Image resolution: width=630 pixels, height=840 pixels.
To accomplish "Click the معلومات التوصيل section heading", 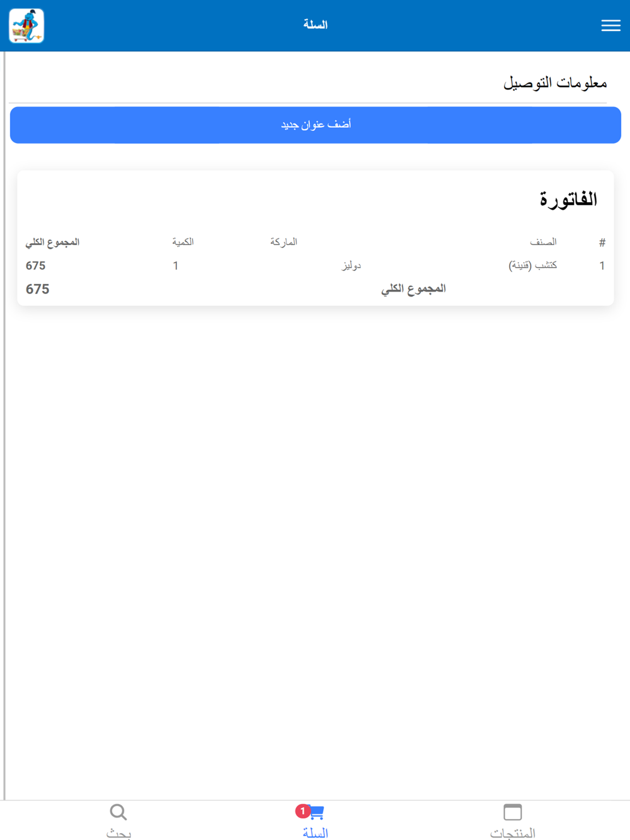I will click(x=555, y=82).
